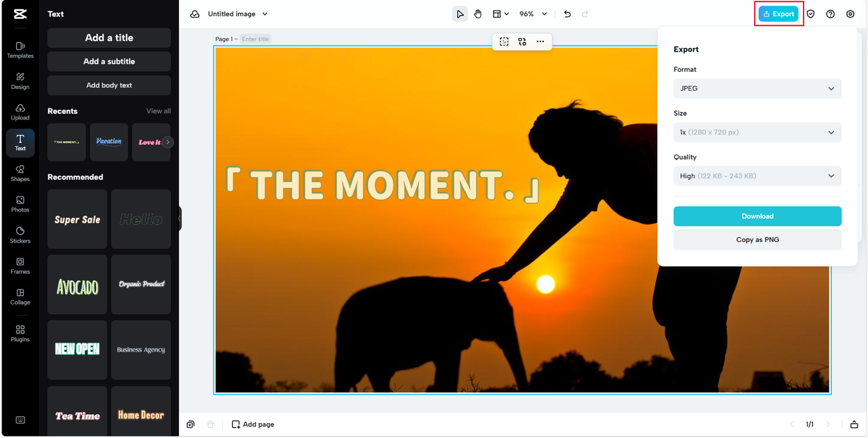Image resolution: width=868 pixels, height=438 pixels.
Task: Collapse the left Text panel handle
Action: pyautogui.click(x=180, y=219)
